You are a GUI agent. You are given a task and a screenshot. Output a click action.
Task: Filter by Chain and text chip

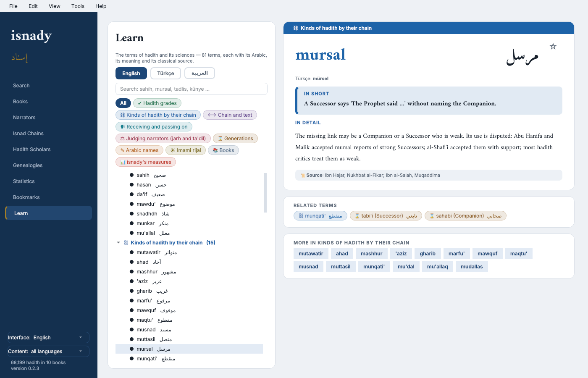pos(230,115)
